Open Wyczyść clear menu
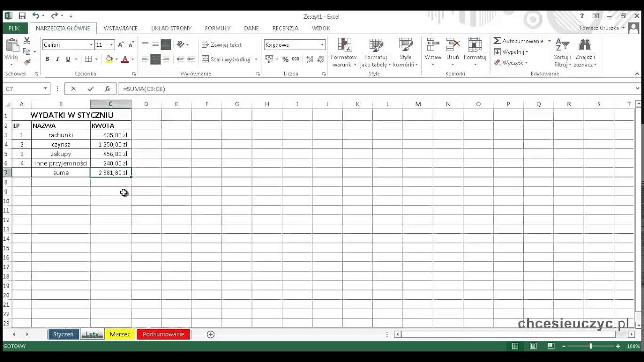Image resolution: width=644 pixels, height=362 pixels. click(511, 63)
